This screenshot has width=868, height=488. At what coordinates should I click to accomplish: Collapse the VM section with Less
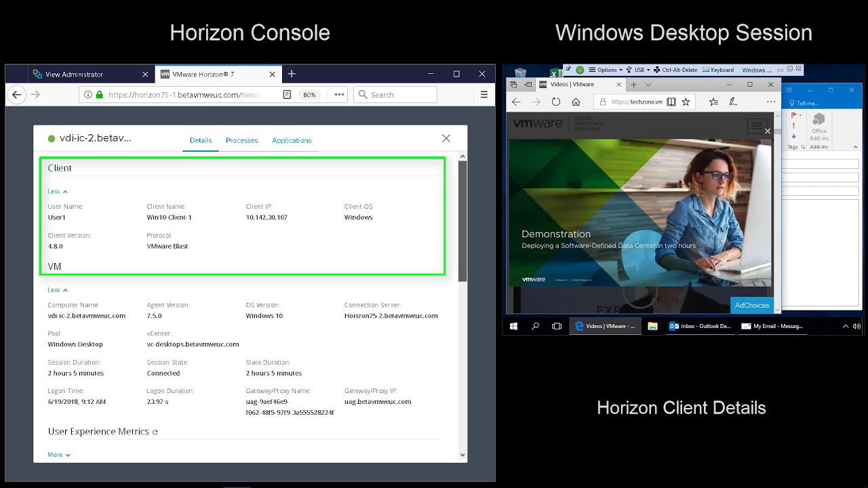tap(58, 290)
